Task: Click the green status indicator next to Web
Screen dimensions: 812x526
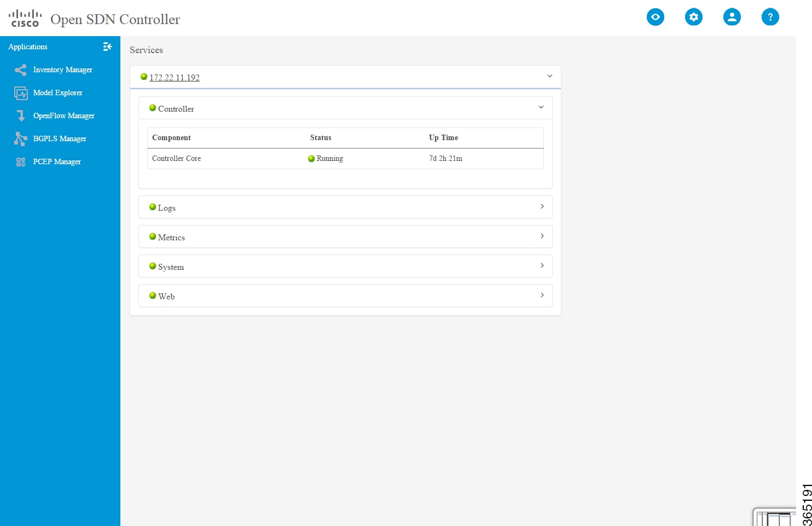Action: [152, 295]
